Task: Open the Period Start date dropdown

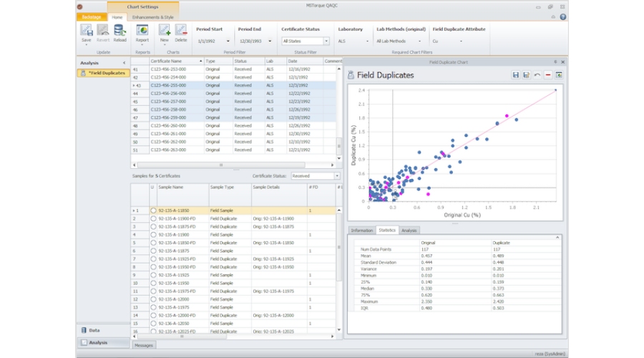Action: [228, 42]
